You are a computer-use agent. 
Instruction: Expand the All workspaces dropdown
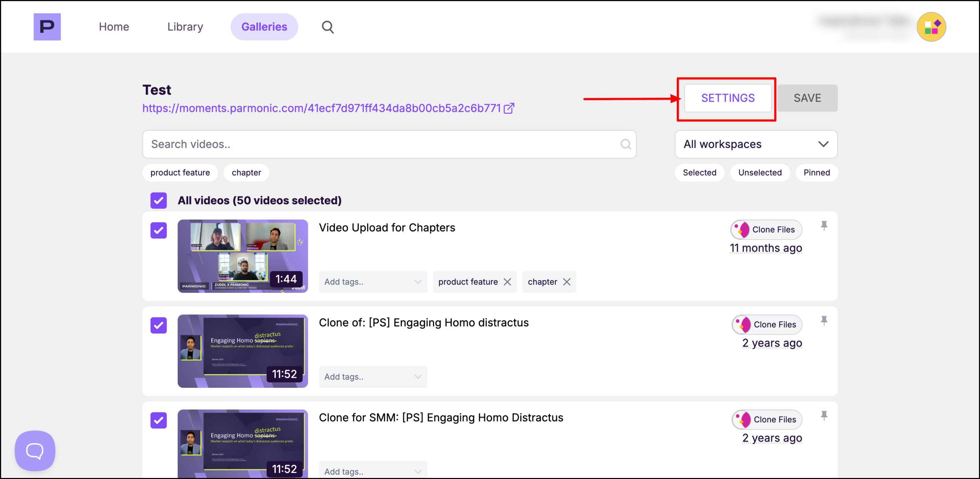(x=756, y=145)
